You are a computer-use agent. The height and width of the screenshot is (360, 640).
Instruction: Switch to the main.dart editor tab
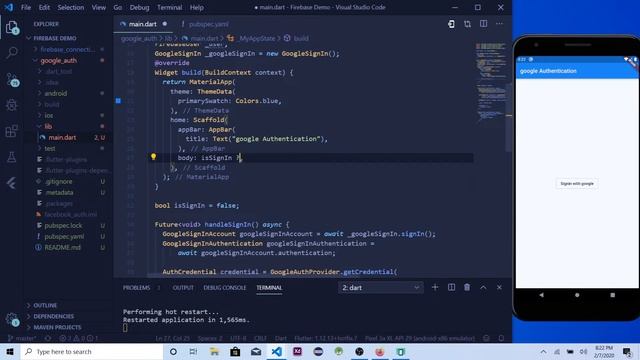coord(143,24)
